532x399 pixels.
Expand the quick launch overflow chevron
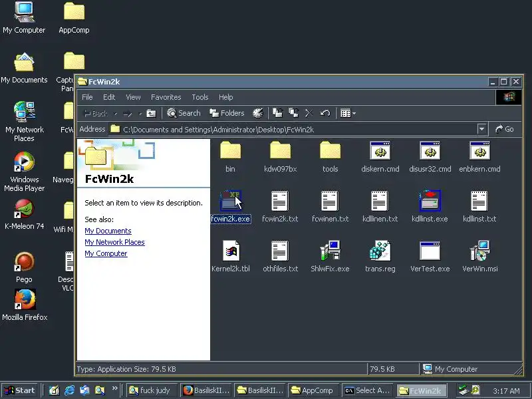pos(114,388)
